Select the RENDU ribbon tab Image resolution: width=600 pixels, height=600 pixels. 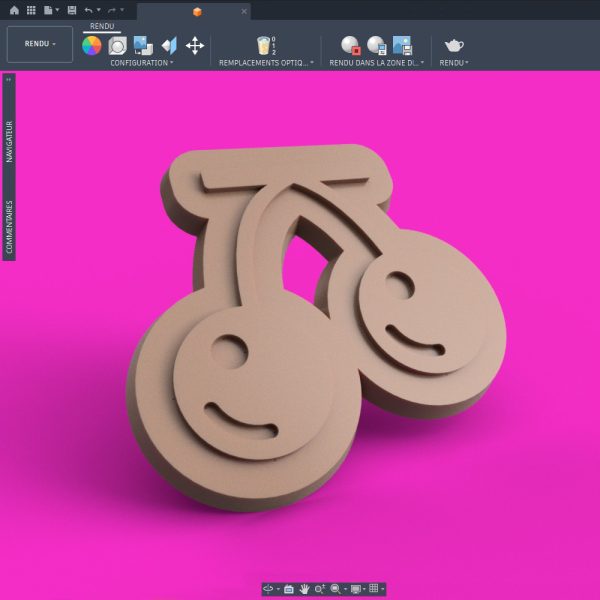coord(102,26)
